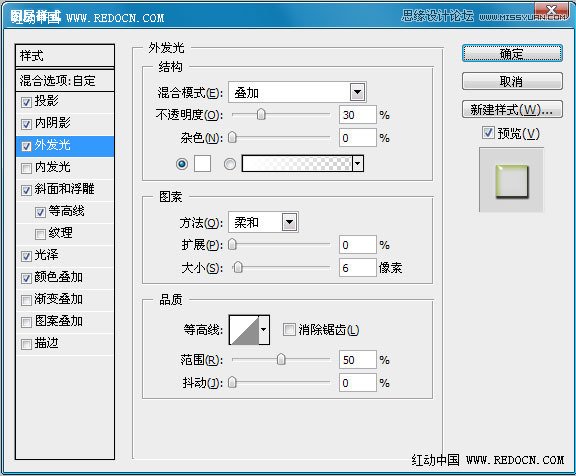The height and width of the screenshot is (476, 576).
Task: Open the gradient picker dropdown arrow
Action: pyautogui.click(x=358, y=163)
